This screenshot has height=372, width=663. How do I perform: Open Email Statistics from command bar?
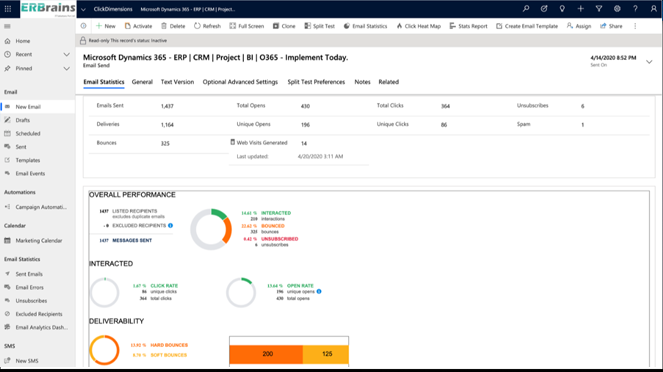(x=365, y=26)
